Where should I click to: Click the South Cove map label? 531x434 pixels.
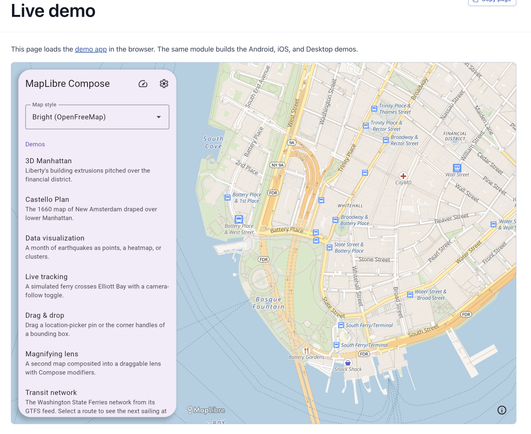pos(213,143)
